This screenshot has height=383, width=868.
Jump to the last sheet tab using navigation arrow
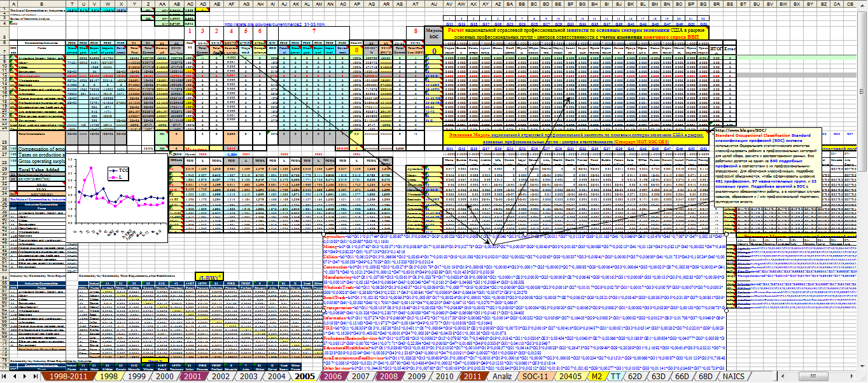[34, 376]
